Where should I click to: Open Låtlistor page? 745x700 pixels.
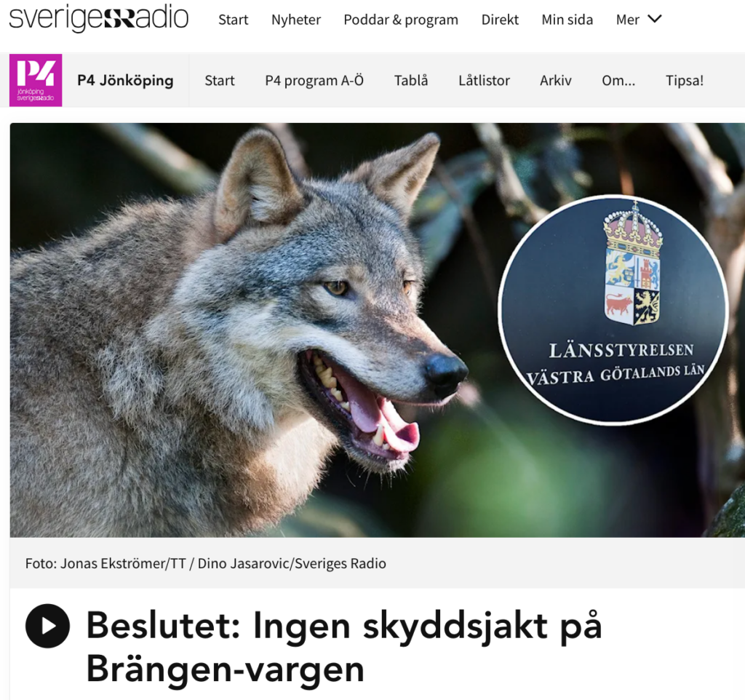point(484,80)
